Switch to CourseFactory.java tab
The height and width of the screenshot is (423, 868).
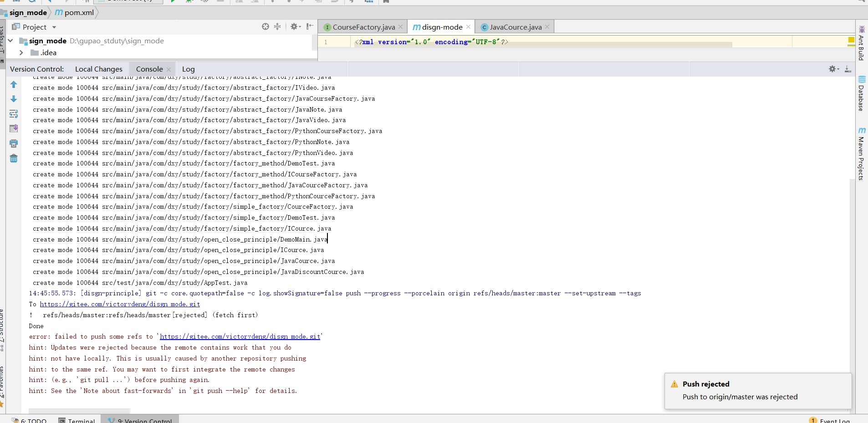364,27
